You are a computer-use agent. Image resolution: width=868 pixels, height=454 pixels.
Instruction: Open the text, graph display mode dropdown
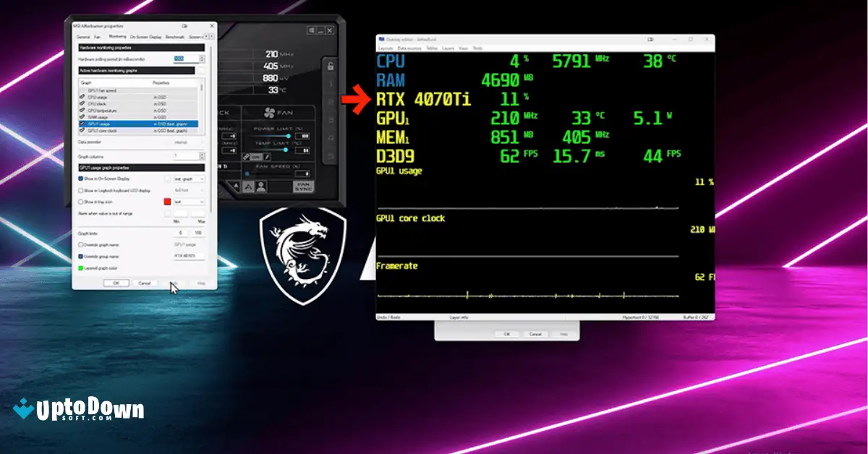pyautogui.click(x=188, y=179)
